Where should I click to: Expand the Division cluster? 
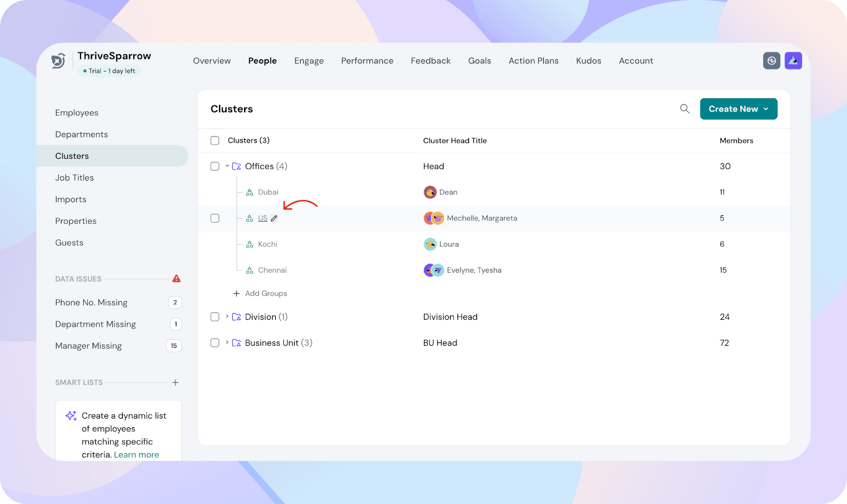(227, 317)
